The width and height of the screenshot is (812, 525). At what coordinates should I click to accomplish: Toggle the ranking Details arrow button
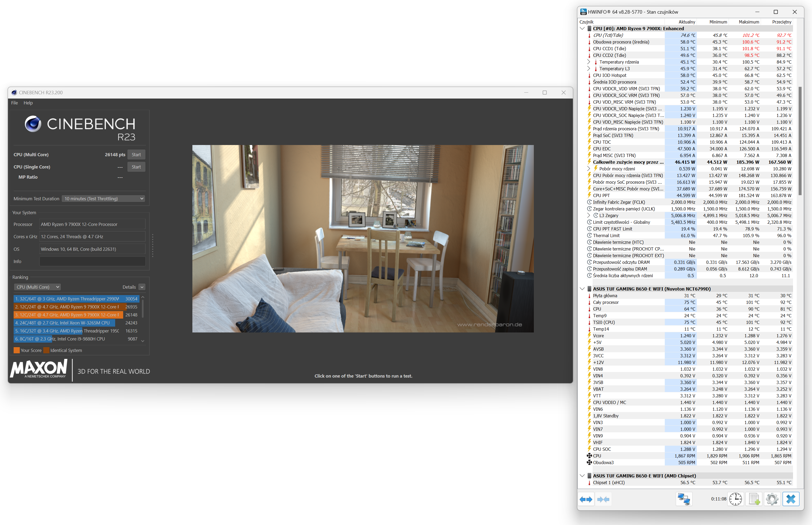click(x=142, y=287)
